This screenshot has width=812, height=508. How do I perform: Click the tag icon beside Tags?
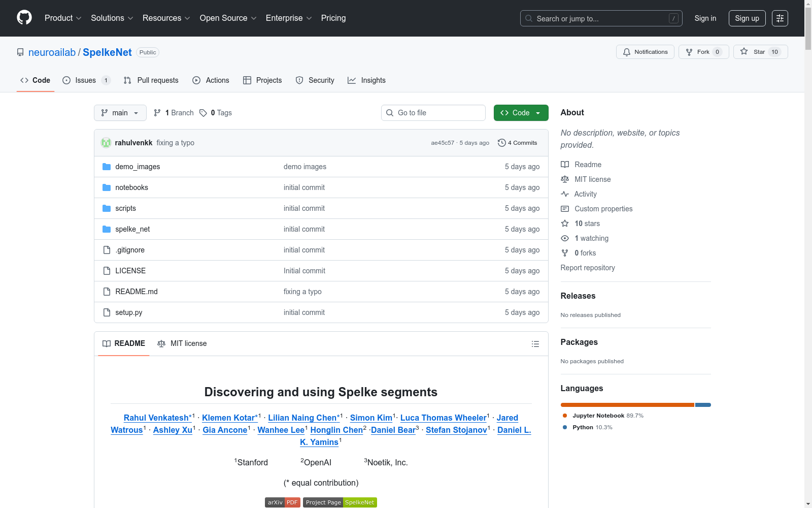coord(203,113)
